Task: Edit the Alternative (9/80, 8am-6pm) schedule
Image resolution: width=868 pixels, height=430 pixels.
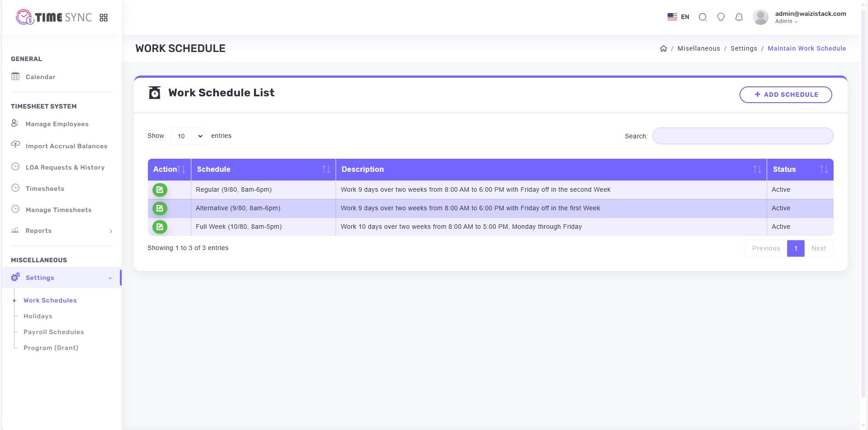Action: pyautogui.click(x=160, y=208)
